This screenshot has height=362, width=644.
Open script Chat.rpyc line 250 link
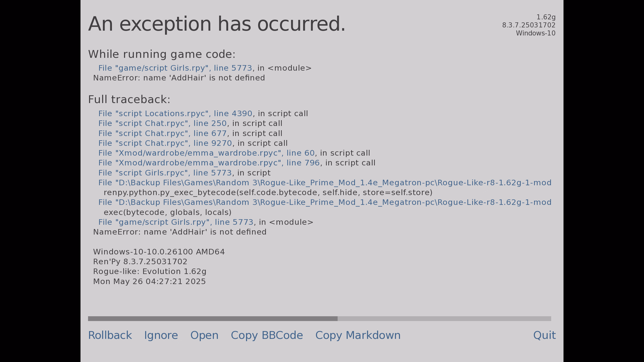click(x=163, y=123)
